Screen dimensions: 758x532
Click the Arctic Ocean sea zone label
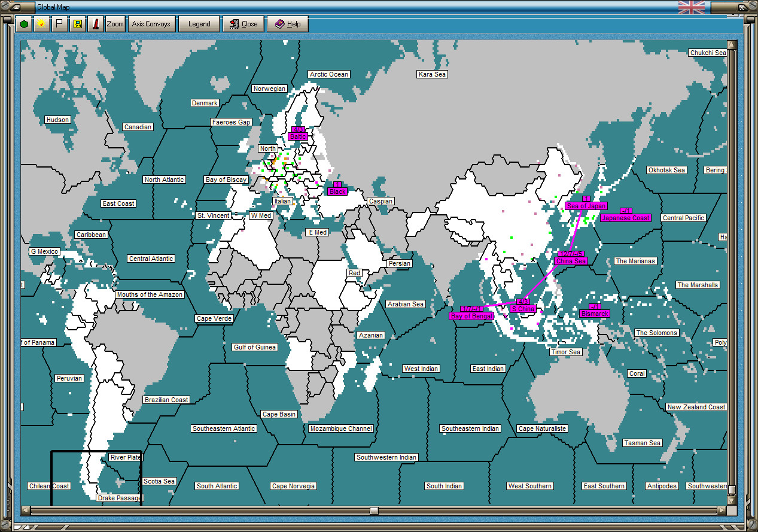tap(329, 74)
